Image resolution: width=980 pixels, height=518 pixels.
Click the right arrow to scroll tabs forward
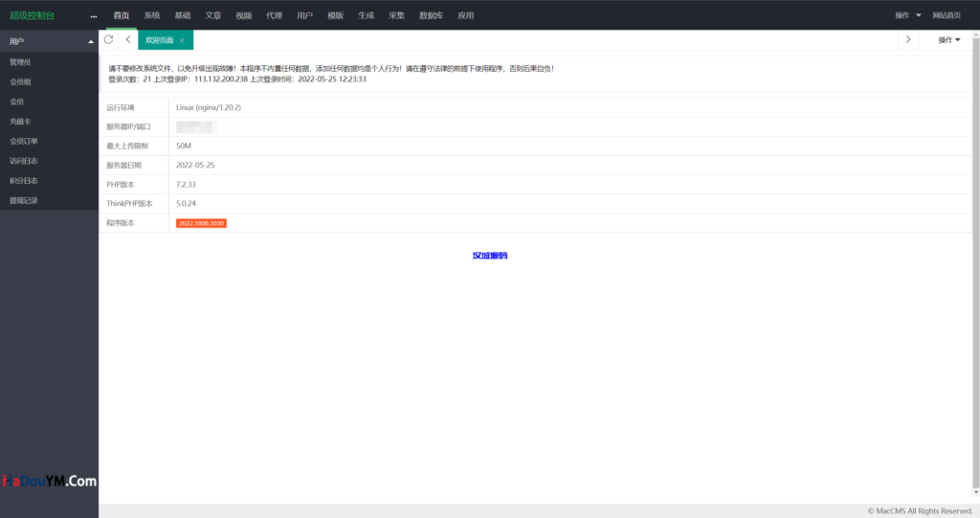pyautogui.click(x=907, y=39)
